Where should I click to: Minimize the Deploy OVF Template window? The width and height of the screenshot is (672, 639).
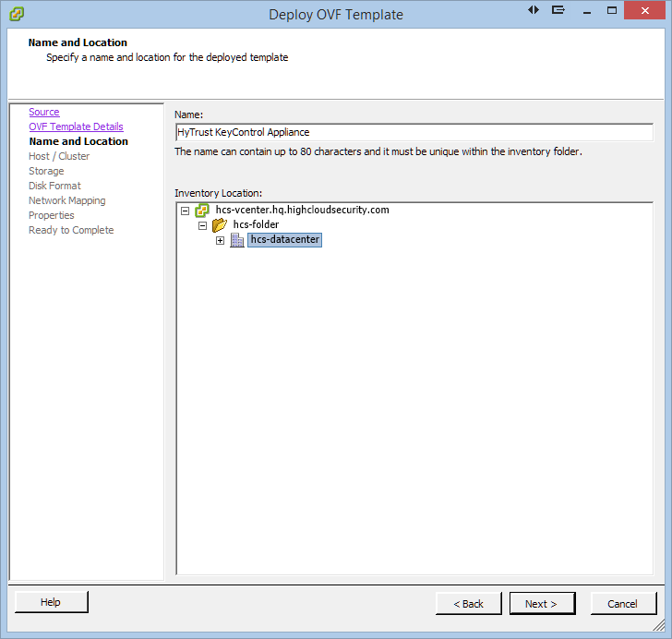click(x=587, y=11)
